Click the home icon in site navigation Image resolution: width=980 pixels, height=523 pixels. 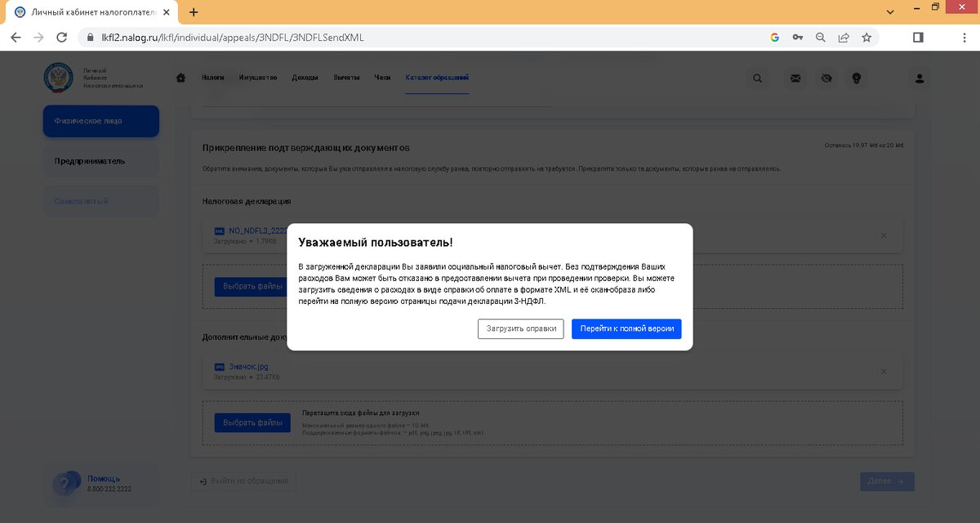click(180, 78)
